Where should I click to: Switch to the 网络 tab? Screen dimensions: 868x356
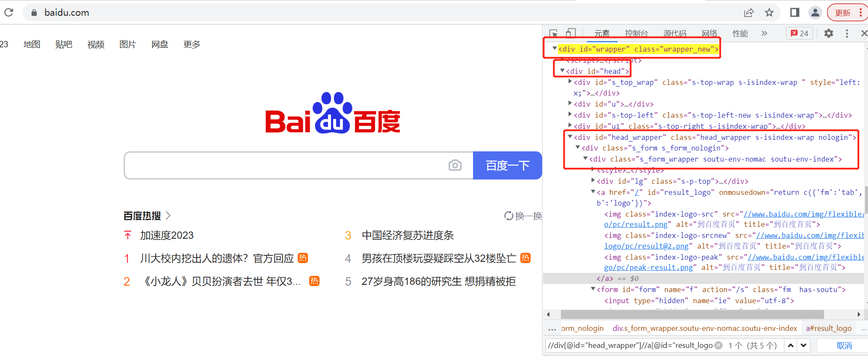pyautogui.click(x=709, y=33)
